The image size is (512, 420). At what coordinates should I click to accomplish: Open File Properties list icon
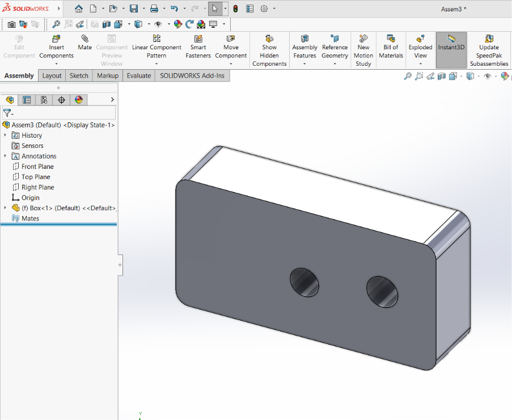coord(250,9)
